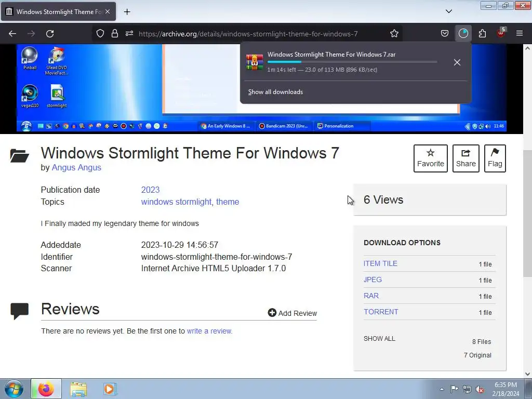Open the Windows Start menu
This screenshot has height=399, width=532.
point(14,389)
